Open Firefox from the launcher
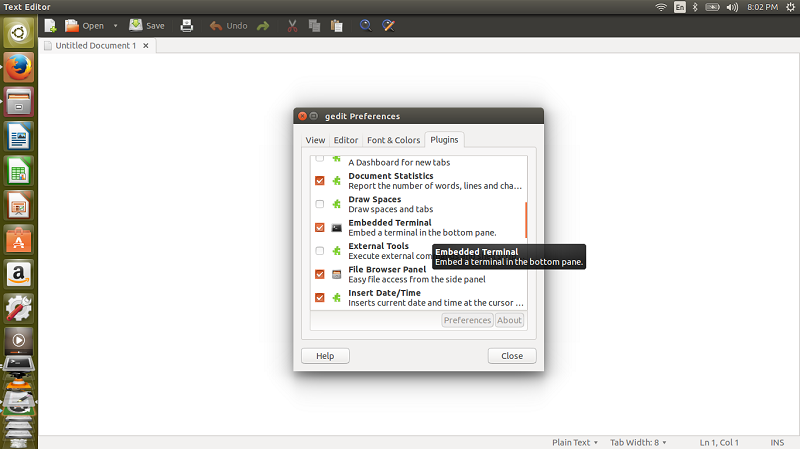 [x=19, y=67]
